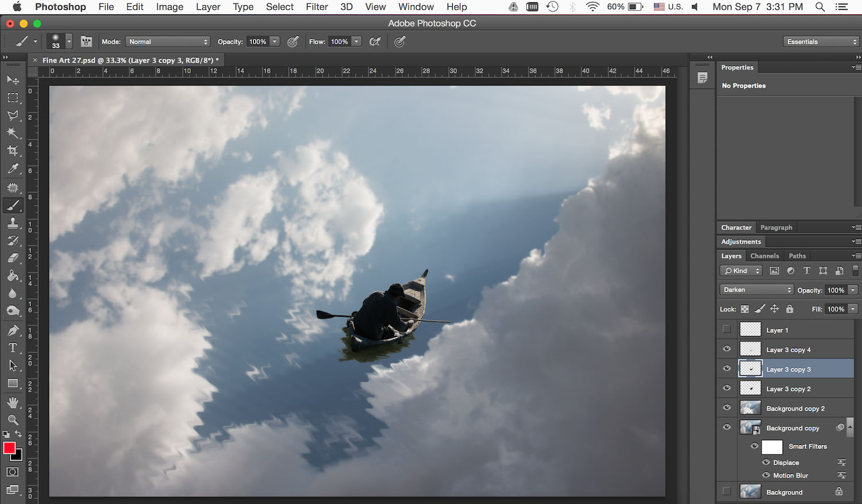
Task: Select the Hand tool
Action: [13, 402]
